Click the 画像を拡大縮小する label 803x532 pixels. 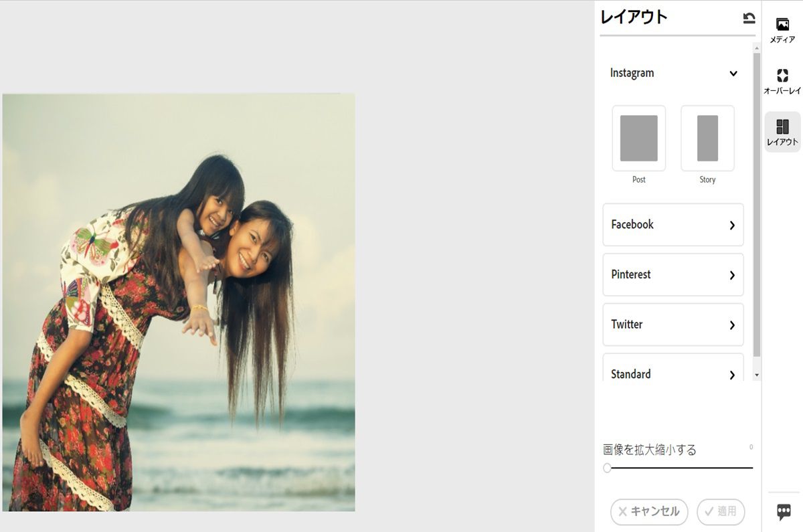[x=650, y=450]
